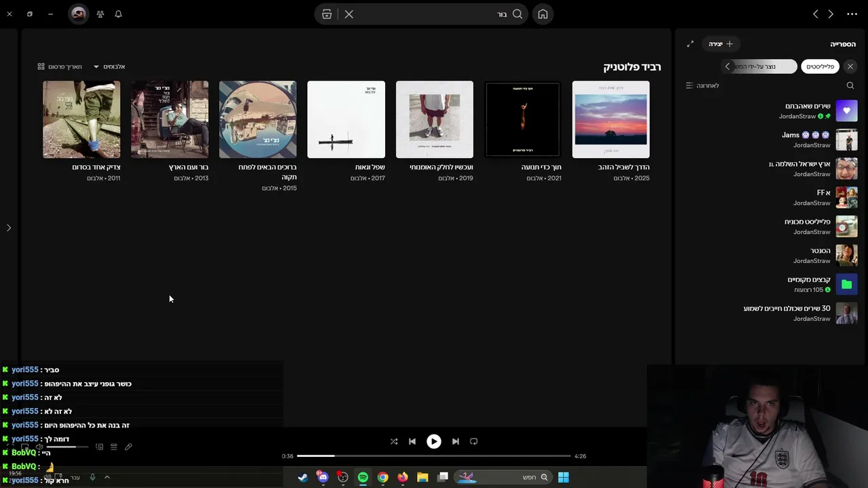Adjust the volume slider
Image resolution: width=868 pixels, height=488 pixels.
point(66,447)
